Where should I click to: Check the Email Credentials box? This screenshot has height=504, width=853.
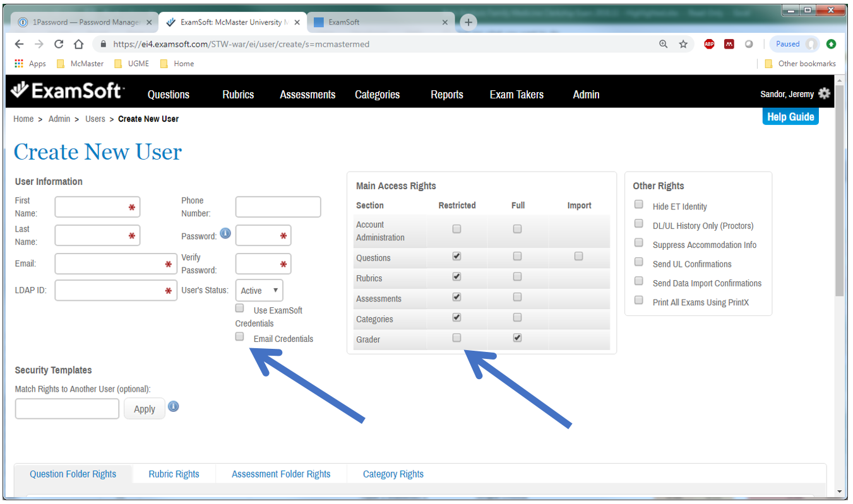pyautogui.click(x=239, y=337)
